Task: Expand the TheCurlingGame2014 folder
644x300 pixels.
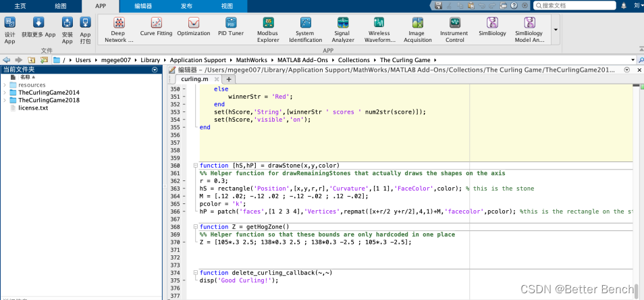Action: pyautogui.click(x=5, y=93)
